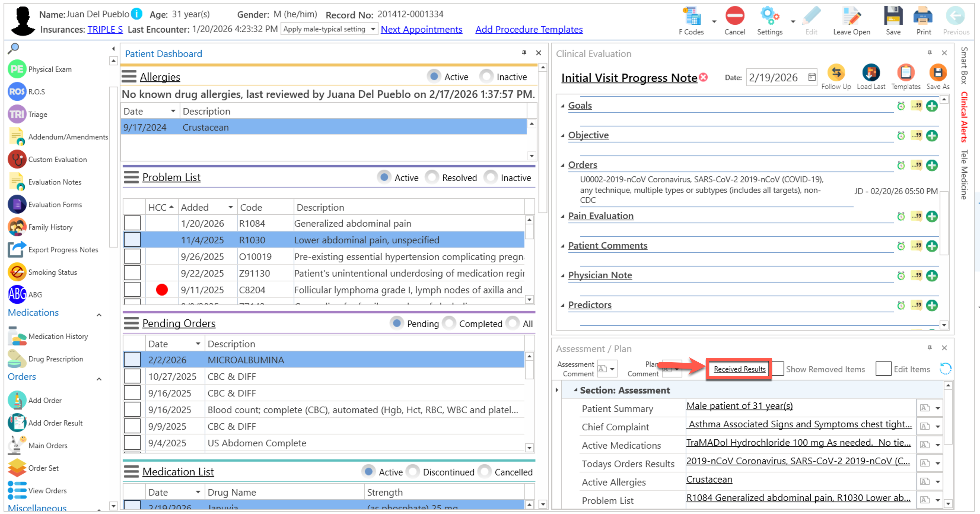This screenshot has width=980, height=514.
Task: Collapse the Medications sidebar group
Action: click(99, 315)
